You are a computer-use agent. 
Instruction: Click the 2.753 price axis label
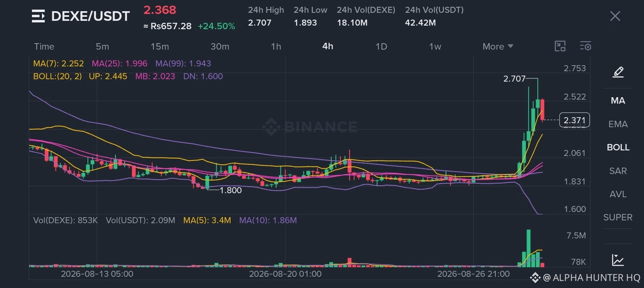574,68
